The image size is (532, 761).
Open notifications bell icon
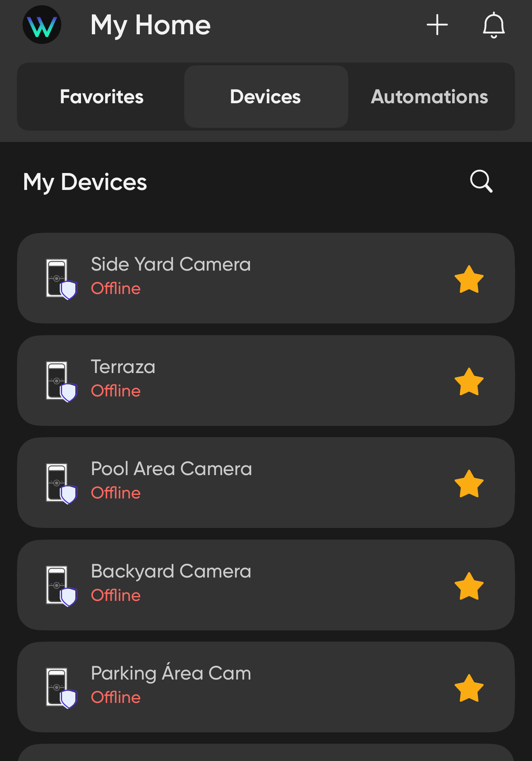click(x=494, y=25)
